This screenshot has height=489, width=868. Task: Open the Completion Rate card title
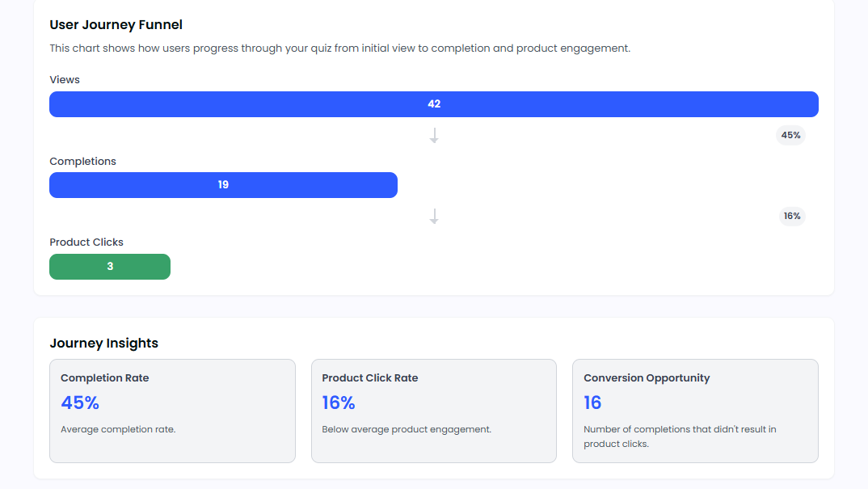click(104, 378)
